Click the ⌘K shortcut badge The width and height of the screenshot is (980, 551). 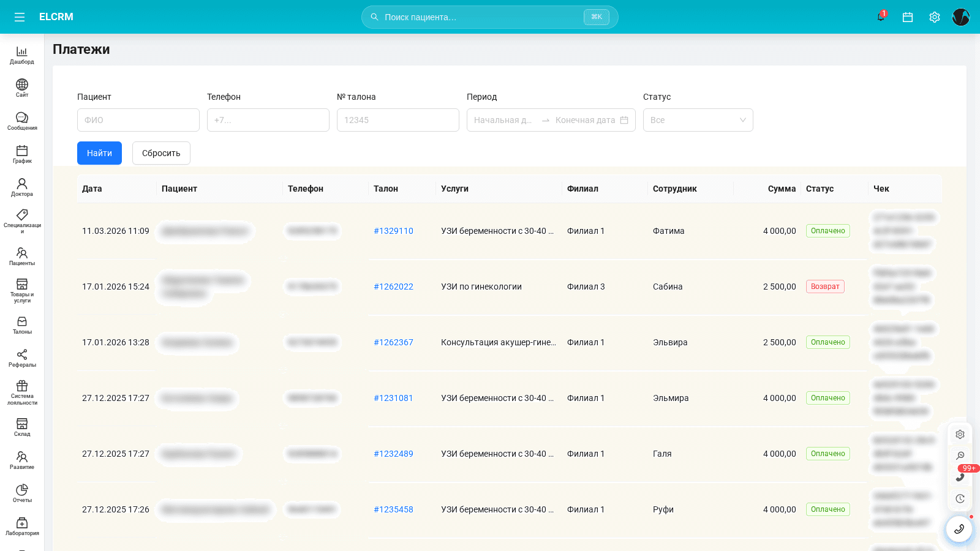coord(597,17)
